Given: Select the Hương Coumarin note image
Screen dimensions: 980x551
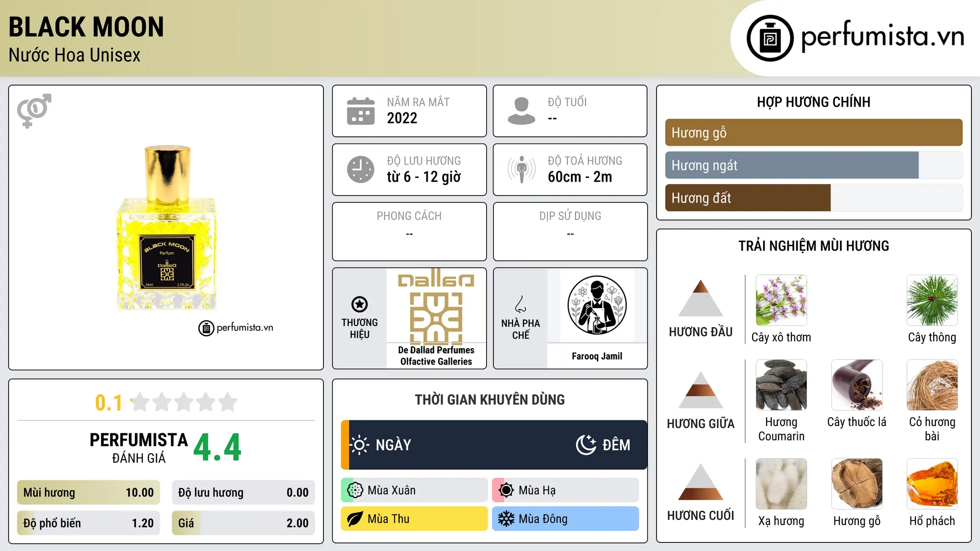Looking at the screenshot, I should click(x=781, y=385).
